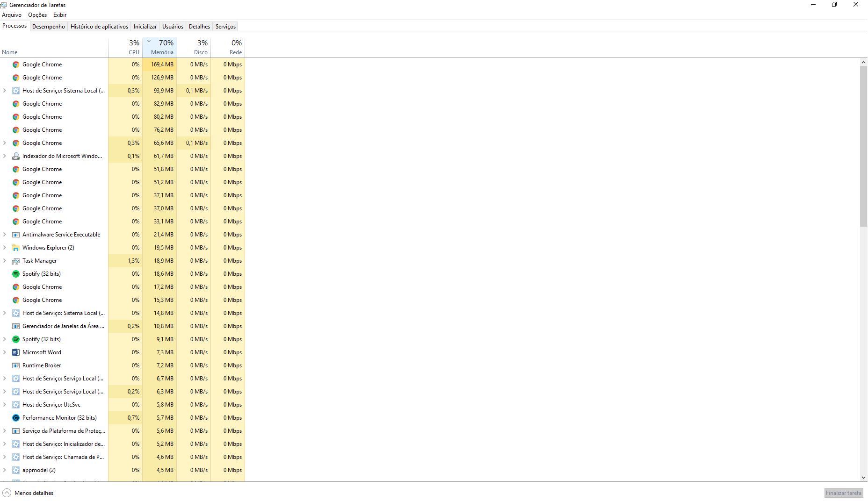868x501 pixels.
Task: Expand the Task Manager process row
Action: point(5,261)
